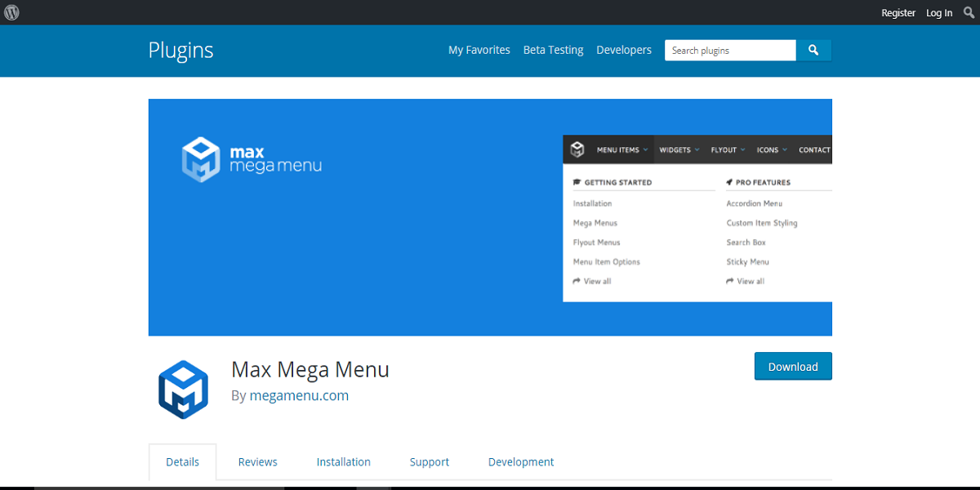The image size is (980, 490).
Task: Switch to the Reviews tab
Action: point(258,461)
